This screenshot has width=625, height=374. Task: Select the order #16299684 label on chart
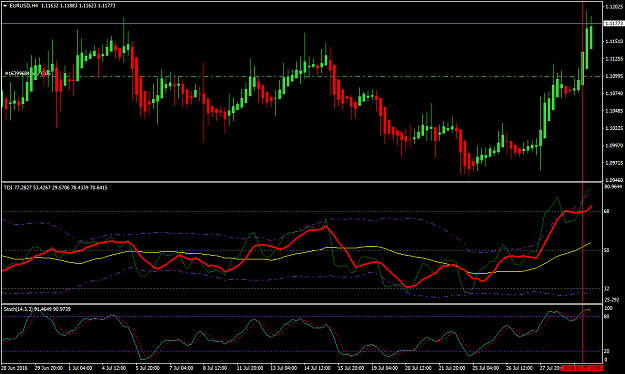[27, 73]
